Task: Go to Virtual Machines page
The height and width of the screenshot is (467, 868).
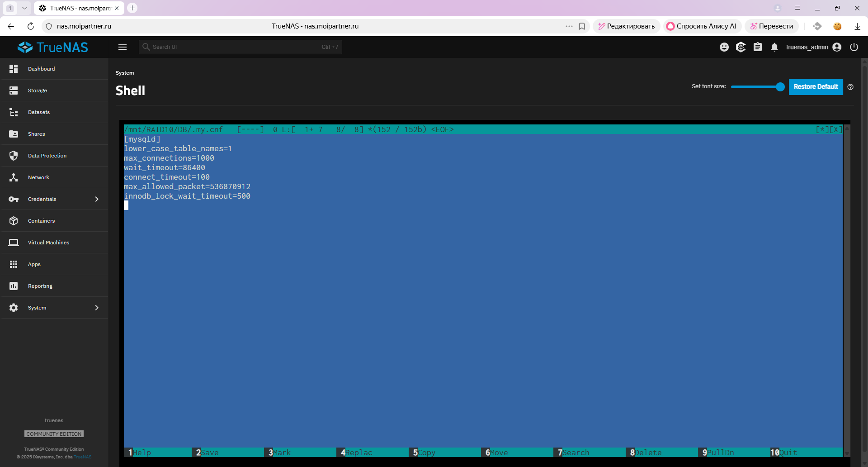Action: (48, 243)
